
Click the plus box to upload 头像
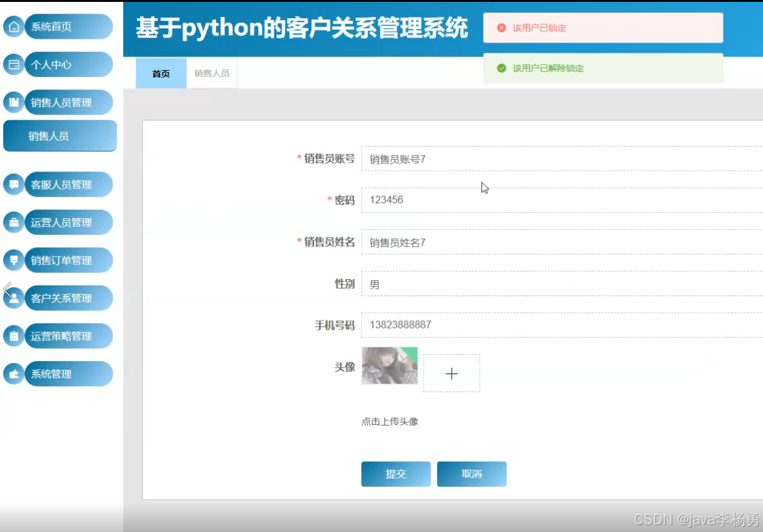(x=451, y=373)
